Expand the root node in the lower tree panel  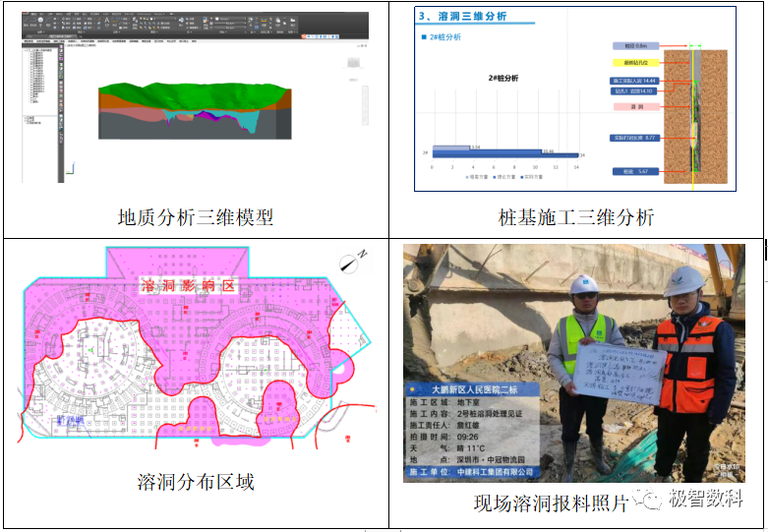pos(26,117)
